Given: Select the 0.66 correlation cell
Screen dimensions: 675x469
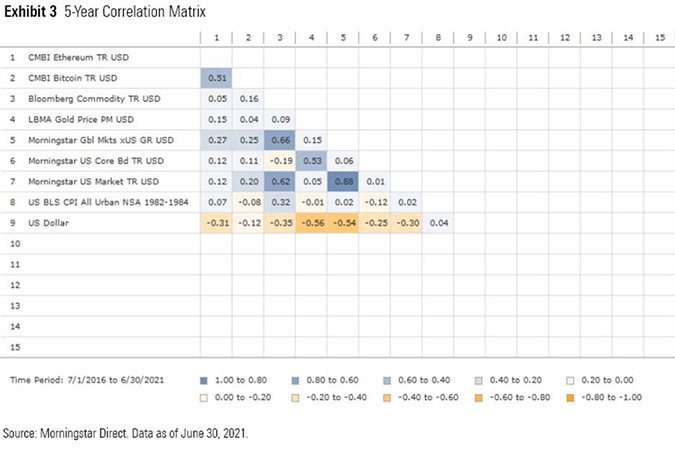Looking at the screenshot, I should coord(279,140).
